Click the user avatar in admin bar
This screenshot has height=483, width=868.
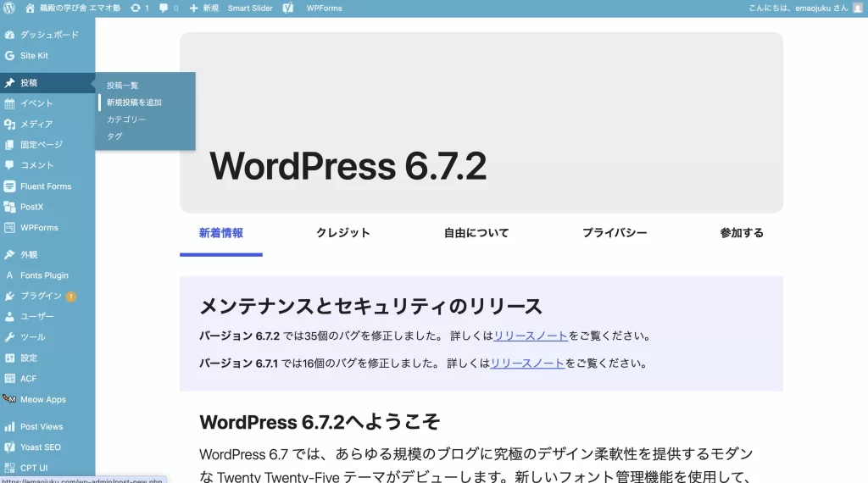[x=858, y=8]
